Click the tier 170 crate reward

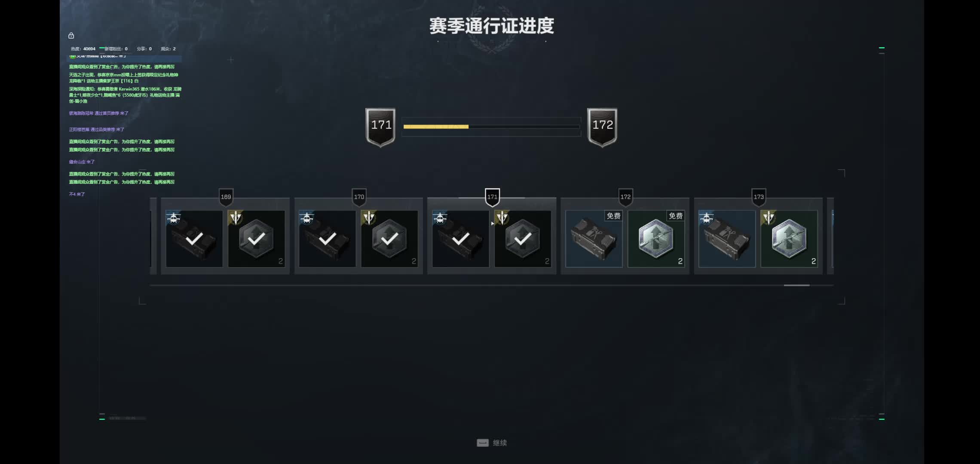[x=328, y=239]
